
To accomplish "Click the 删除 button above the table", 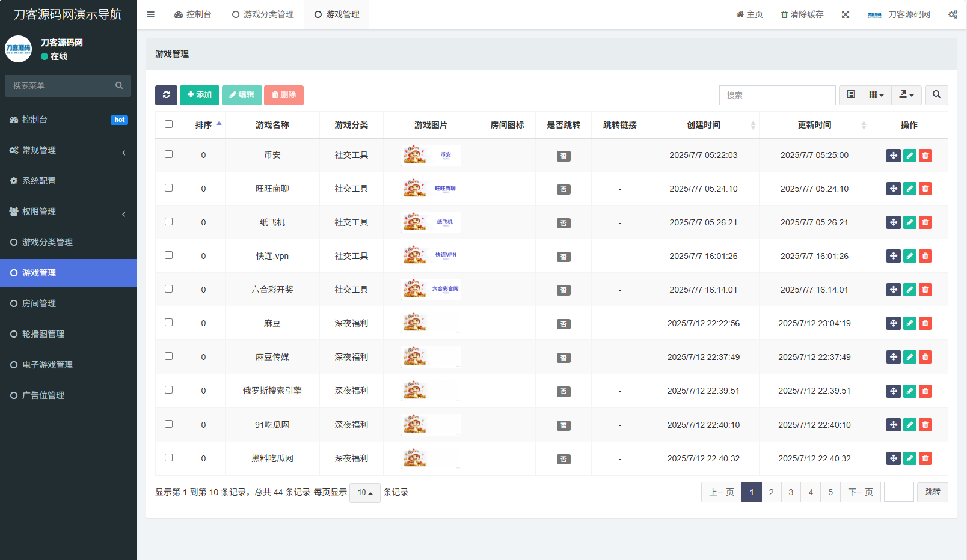I will click(284, 95).
